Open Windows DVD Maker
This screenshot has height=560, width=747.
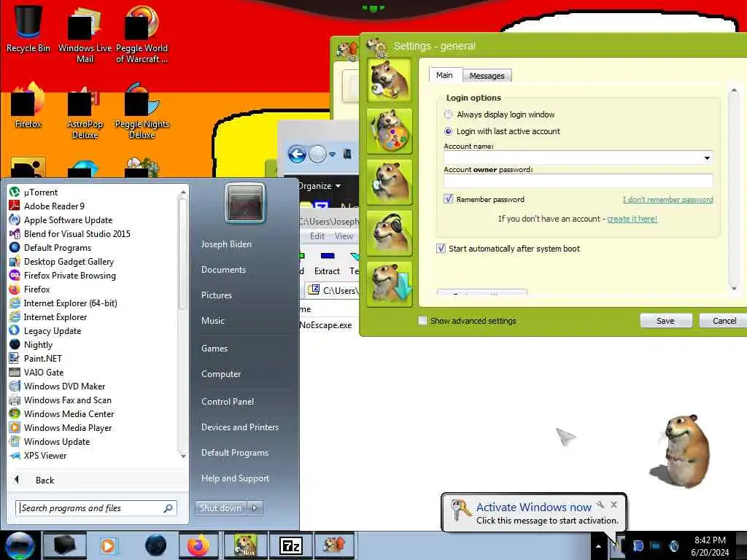coord(64,386)
